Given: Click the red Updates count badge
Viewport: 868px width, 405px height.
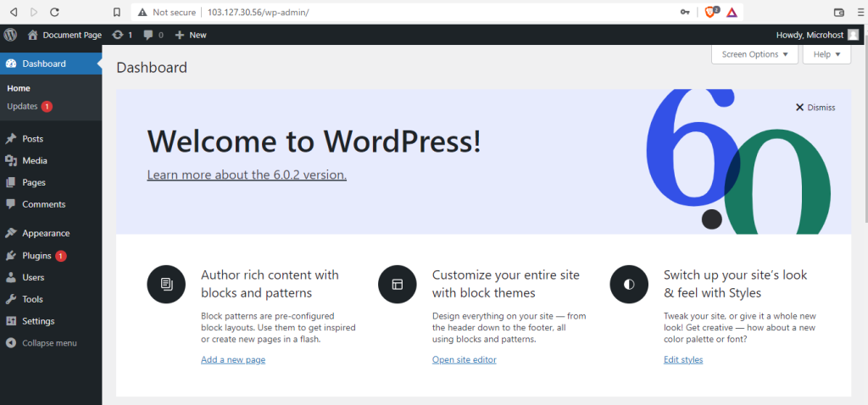Looking at the screenshot, I should (47, 106).
